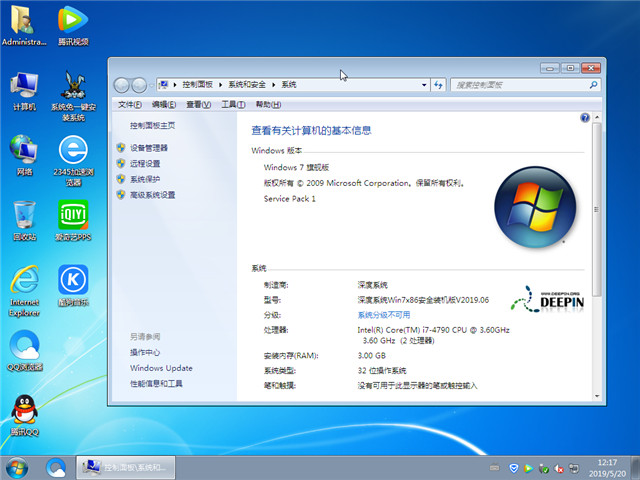Click the control panel icon in the address bar
Viewport: 640px width, 480px height.
pyautogui.click(x=163, y=84)
